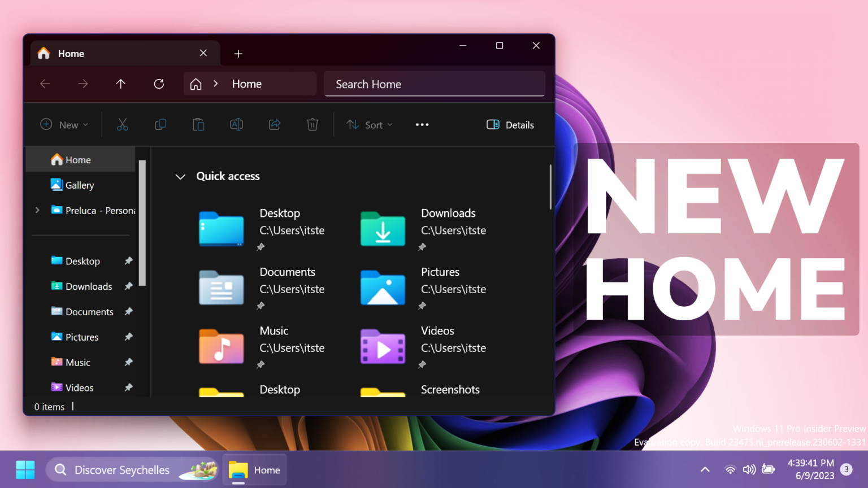The height and width of the screenshot is (488, 868).
Task: Open Share via the share icon
Action: coord(275,124)
